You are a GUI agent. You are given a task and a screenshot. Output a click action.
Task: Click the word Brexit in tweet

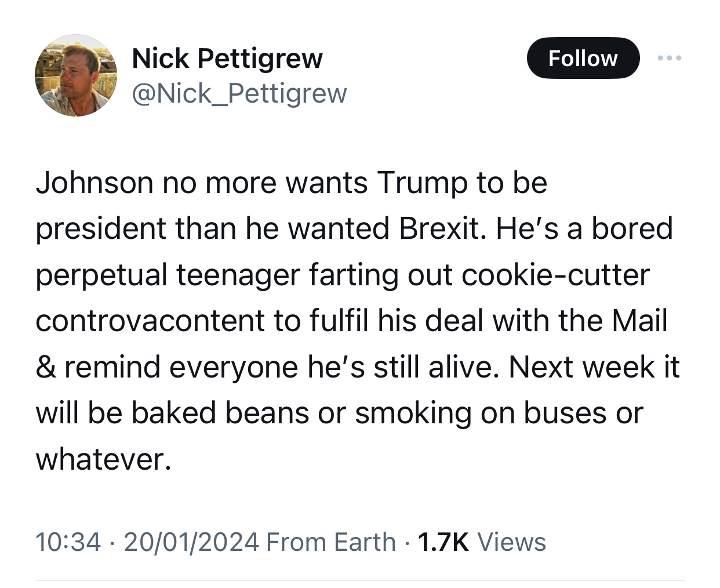point(440,228)
